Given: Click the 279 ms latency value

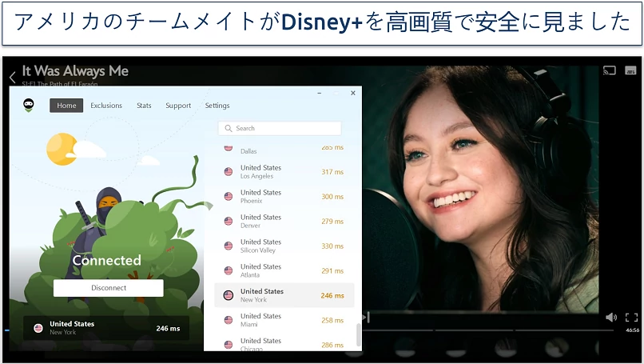Looking at the screenshot, I should point(332,222).
